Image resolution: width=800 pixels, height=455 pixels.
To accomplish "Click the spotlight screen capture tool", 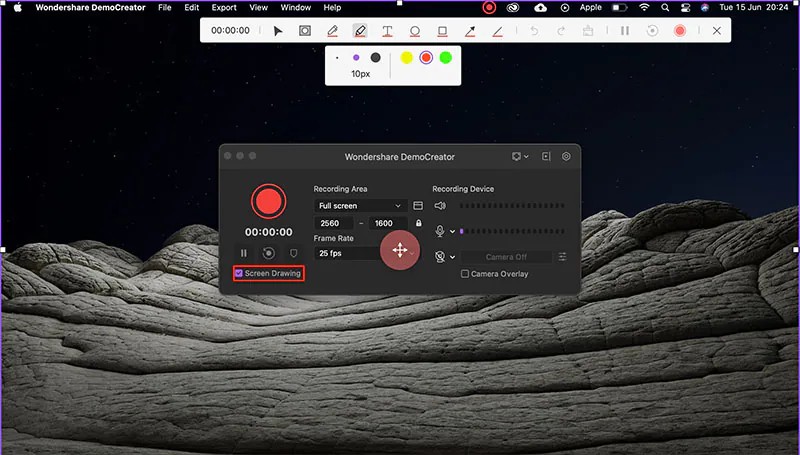I will (x=305, y=31).
